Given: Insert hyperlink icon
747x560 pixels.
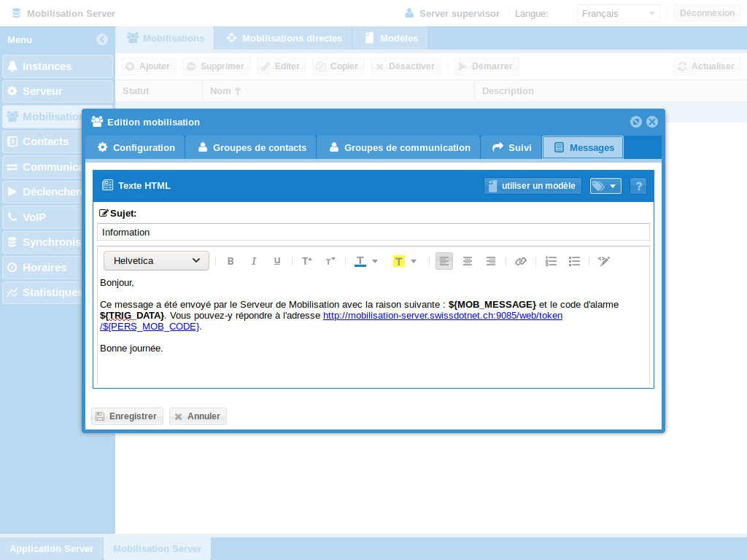Looking at the screenshot, I should tap(521, 261).
